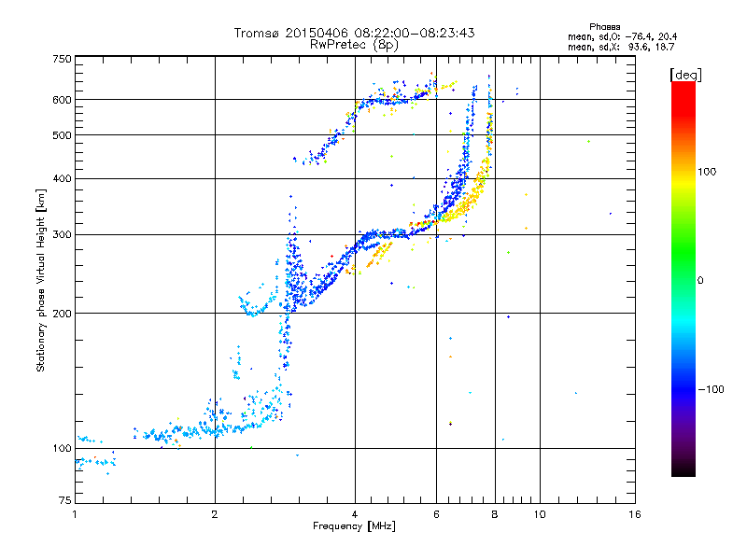
Task: Click the x-axis tick label "8"
Action: tap(495, 514)
